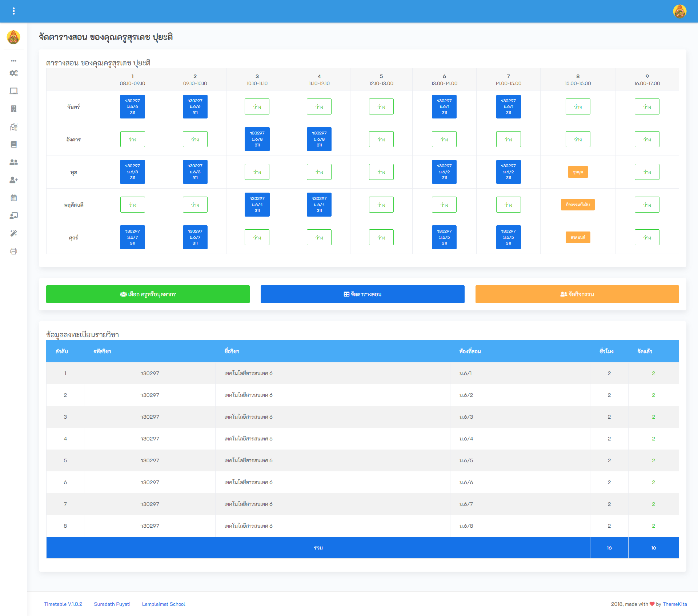
Task: Click the building icon in the sidebar
Action: coord(14,109)
